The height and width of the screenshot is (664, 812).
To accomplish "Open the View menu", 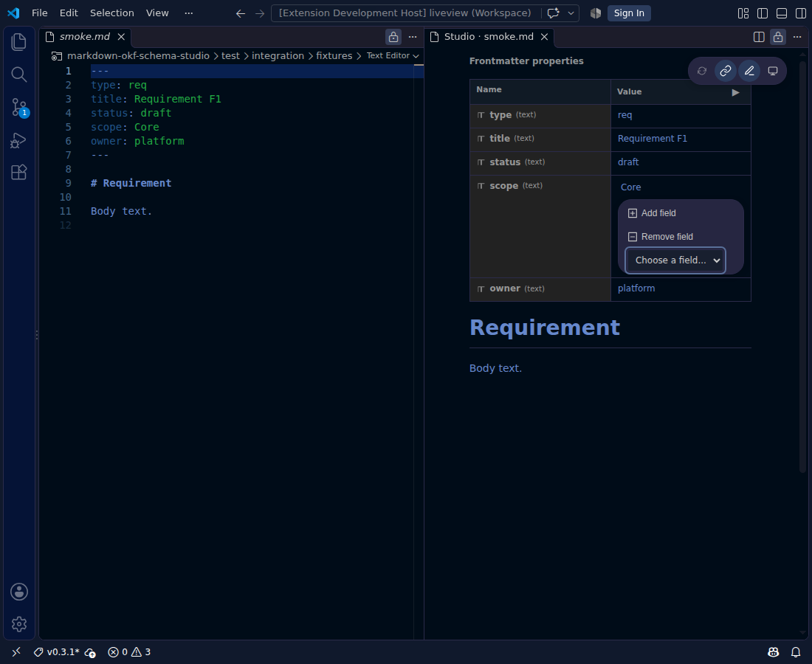I will point(157,13).
